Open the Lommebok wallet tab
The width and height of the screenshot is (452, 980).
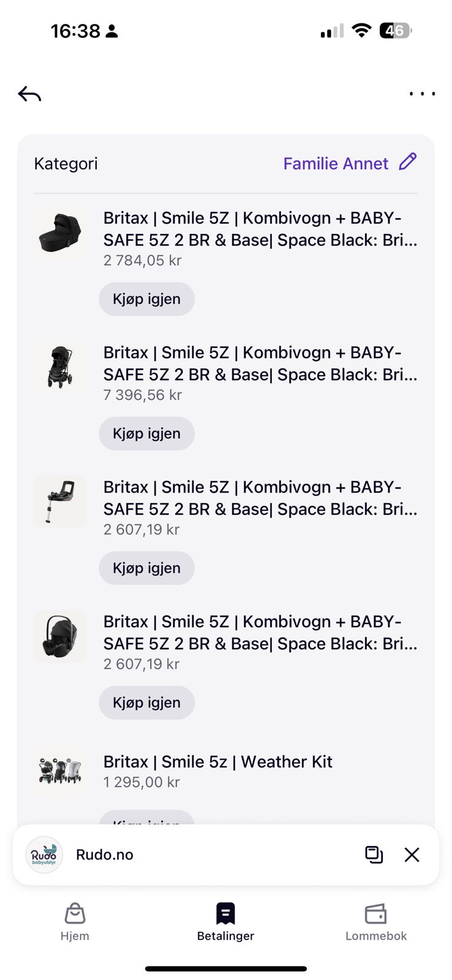point(375,921)
